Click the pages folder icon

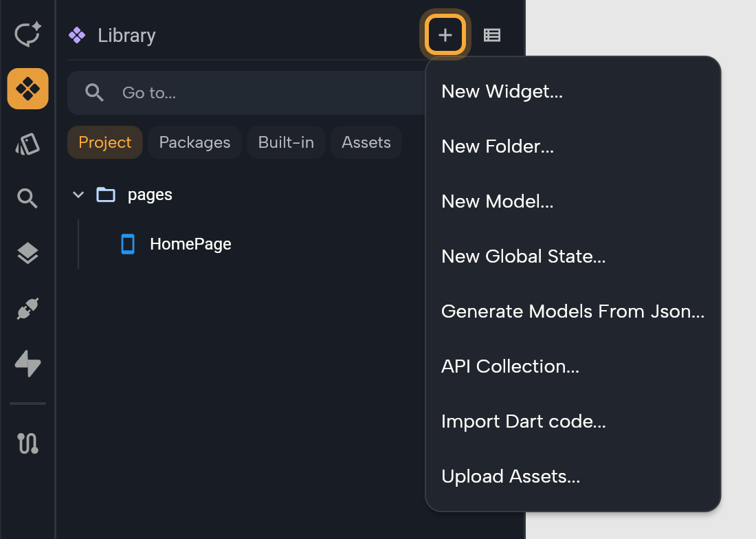tap(106, 195)
